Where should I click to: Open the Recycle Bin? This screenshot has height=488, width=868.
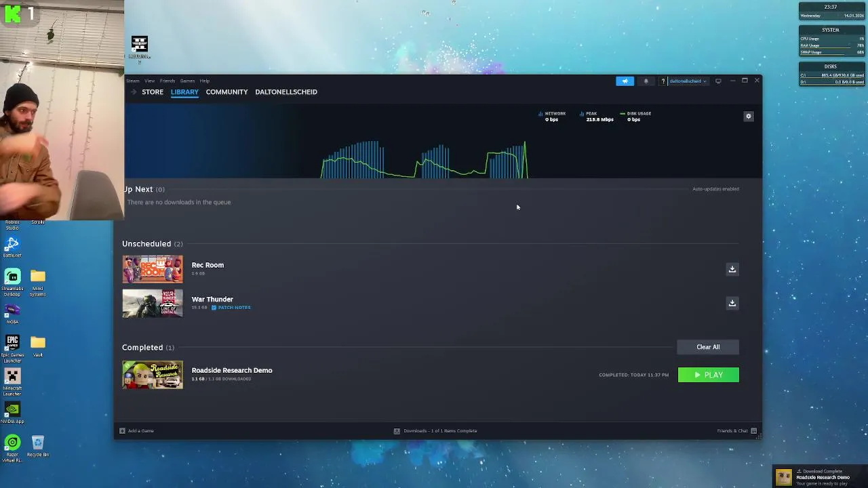pyautogui.click(x=38, y=446)
